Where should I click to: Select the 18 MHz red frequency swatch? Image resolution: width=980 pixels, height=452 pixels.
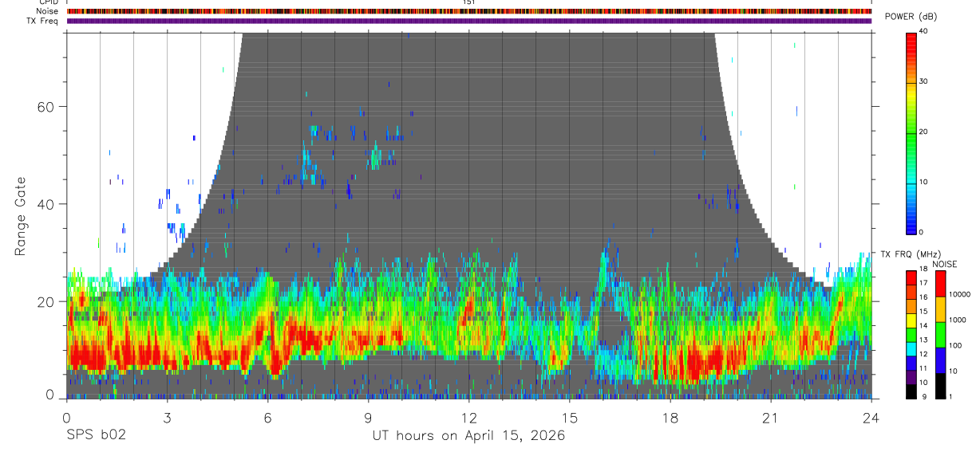[911, 276]
